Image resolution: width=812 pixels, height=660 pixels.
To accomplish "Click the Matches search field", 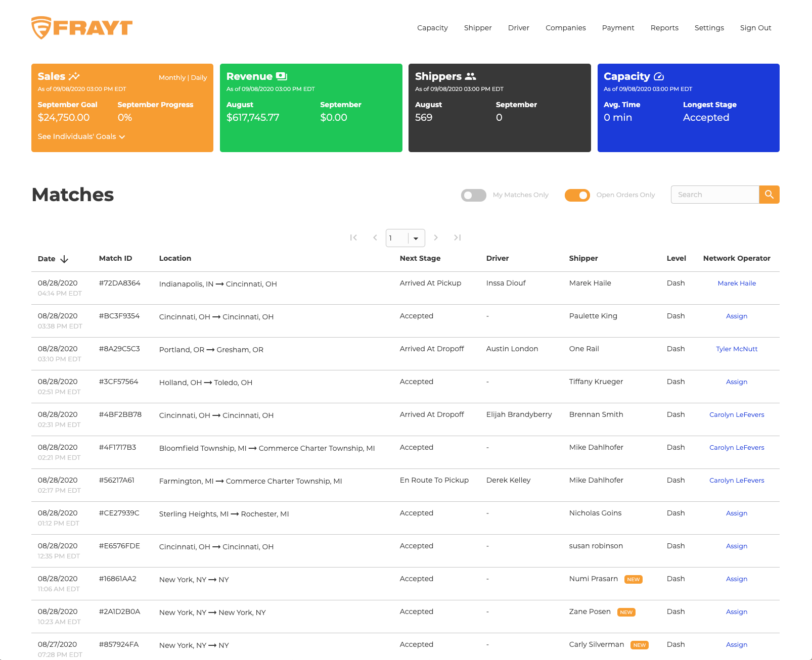I will tap(714, 195).
